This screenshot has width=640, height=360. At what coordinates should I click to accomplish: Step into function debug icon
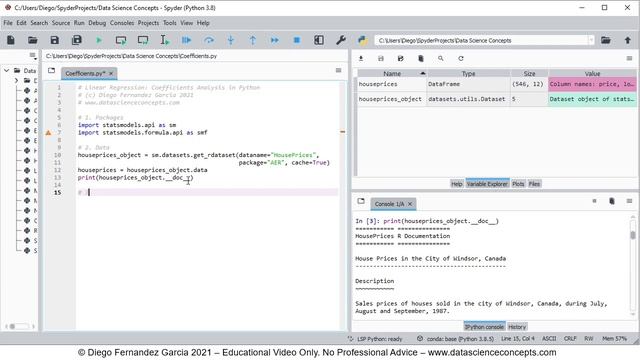[x=231, y=40]
